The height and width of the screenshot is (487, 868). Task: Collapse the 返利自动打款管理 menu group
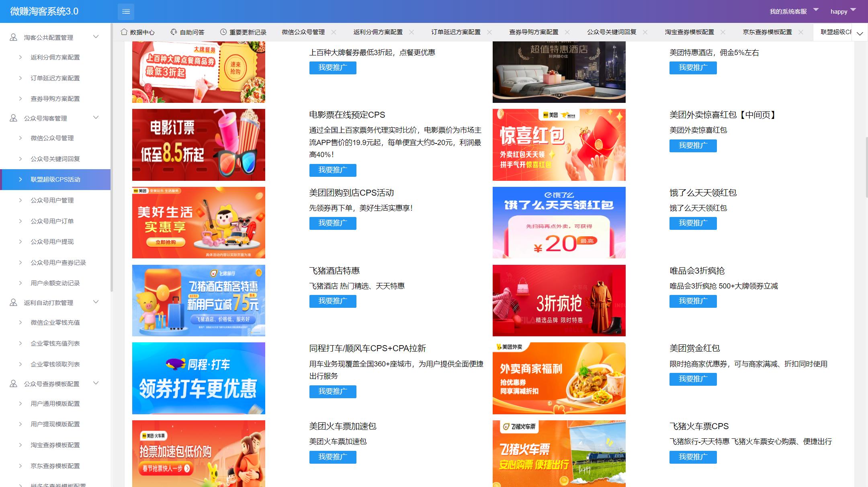pos(55,302)
